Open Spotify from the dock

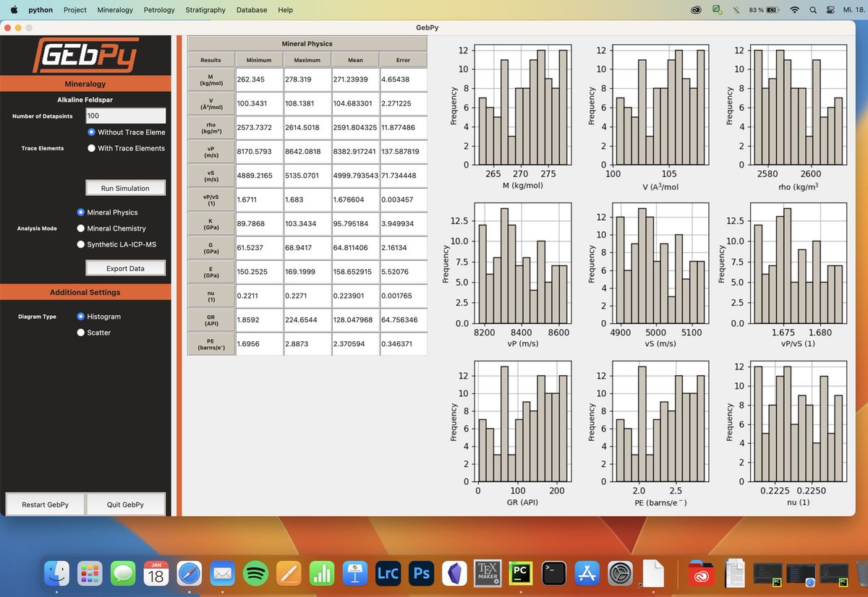click(257, 574)
